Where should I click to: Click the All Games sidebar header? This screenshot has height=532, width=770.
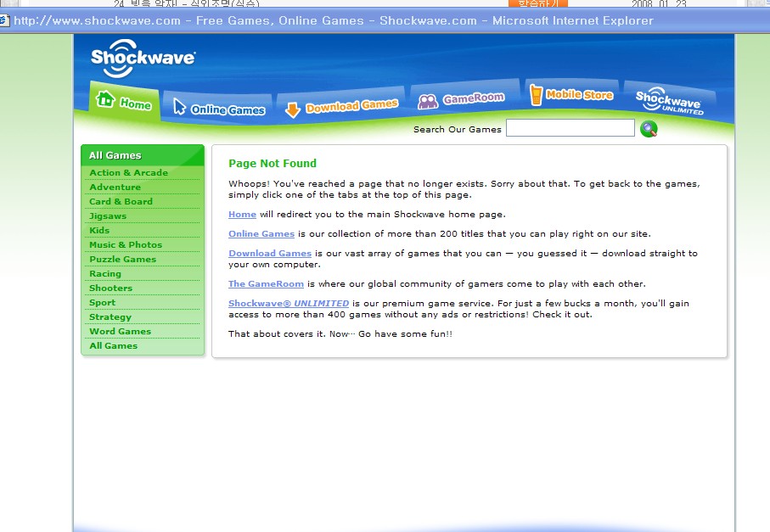click(x=143, y=155)
